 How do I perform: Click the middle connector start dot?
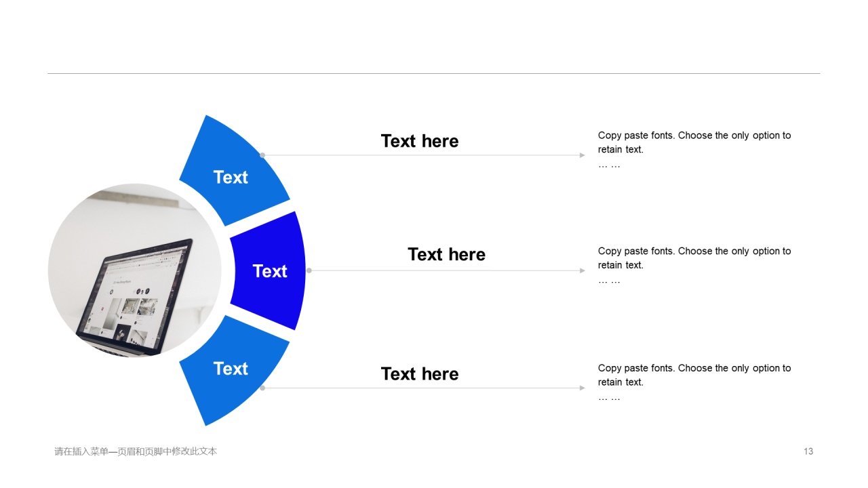[309, 270]
